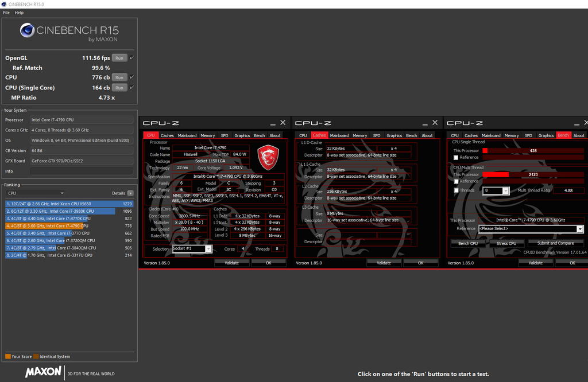Click the Bench CPU button
The height and width of the screenshot is (382, 588).
click(x=469, y=243)
